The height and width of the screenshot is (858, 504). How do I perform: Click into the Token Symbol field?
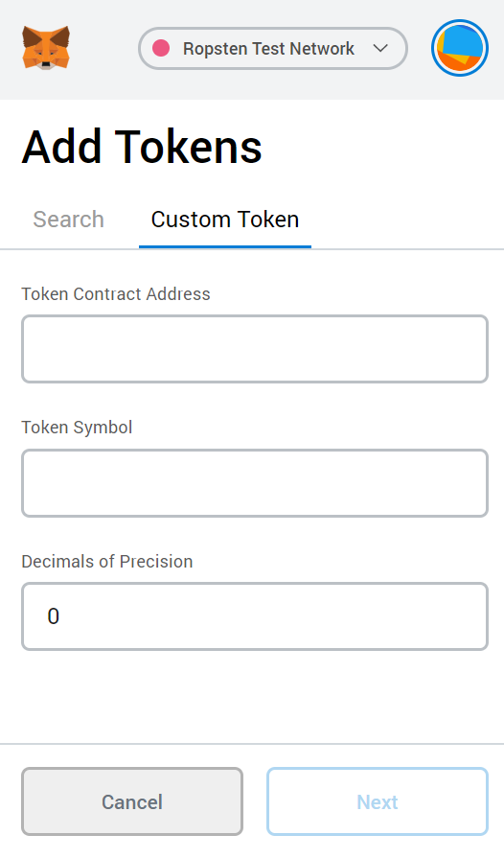255,483
